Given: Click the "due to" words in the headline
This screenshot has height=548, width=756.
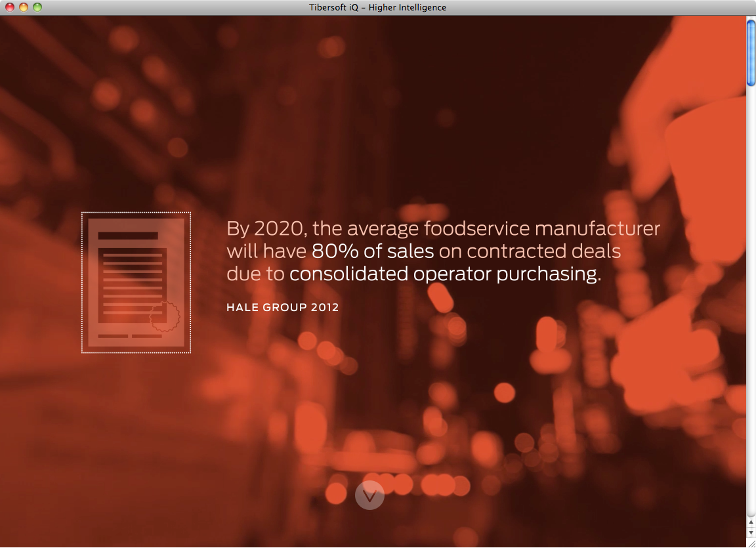Looking at the screenshot, I should pos(255,274).
